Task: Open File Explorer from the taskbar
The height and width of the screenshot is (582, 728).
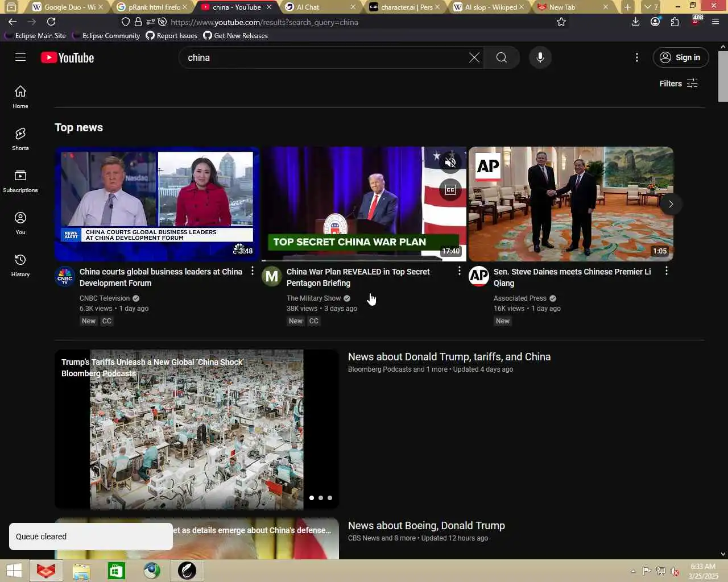Action: click(81, 571)
